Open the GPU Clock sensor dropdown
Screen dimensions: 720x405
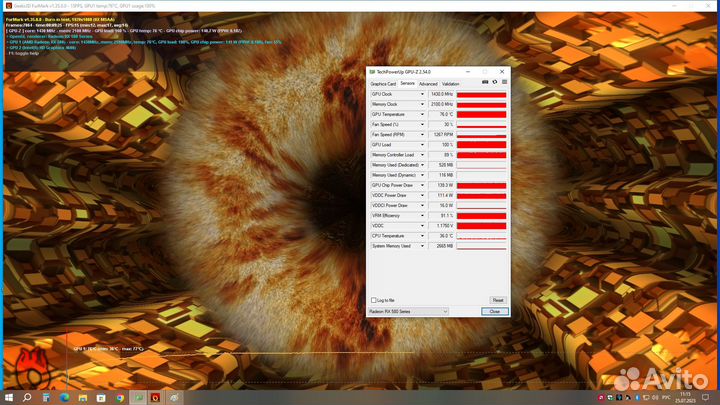[x=422, y=94]
